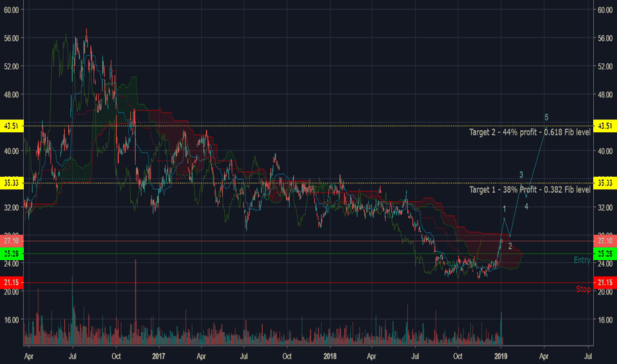Click the right 27.10 price label

coord(605,241)
